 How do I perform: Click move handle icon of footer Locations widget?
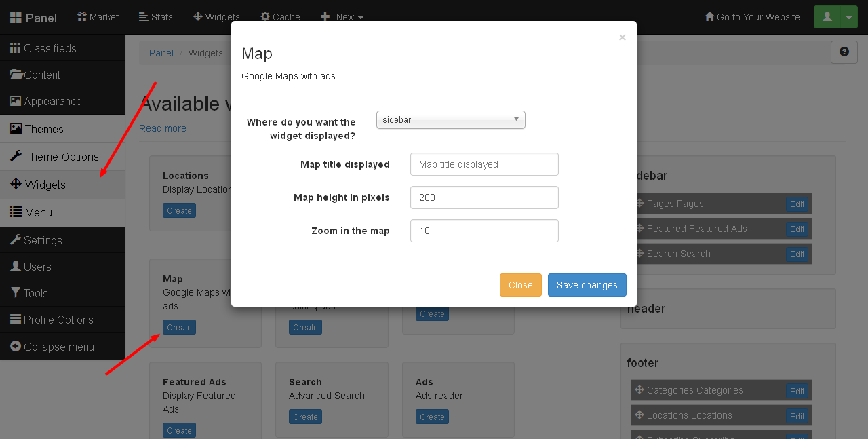(x=639, y=415)
